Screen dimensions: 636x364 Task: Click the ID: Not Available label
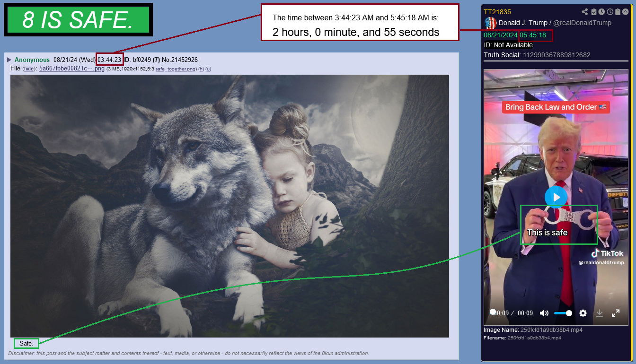pyautogui.click(x=508, y=45)
